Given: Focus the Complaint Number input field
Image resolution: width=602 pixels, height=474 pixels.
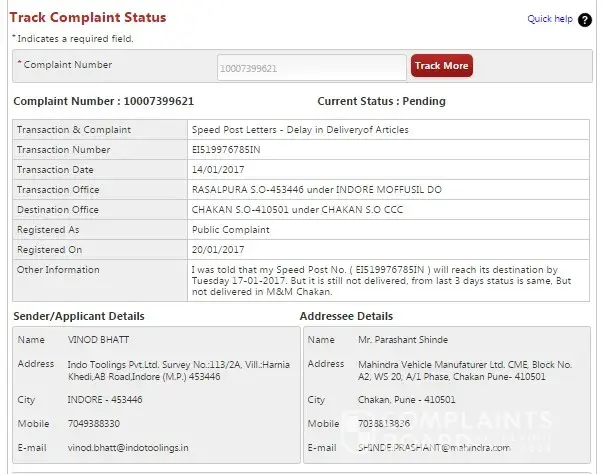Looking at the screenshot, I should (311, 68).
